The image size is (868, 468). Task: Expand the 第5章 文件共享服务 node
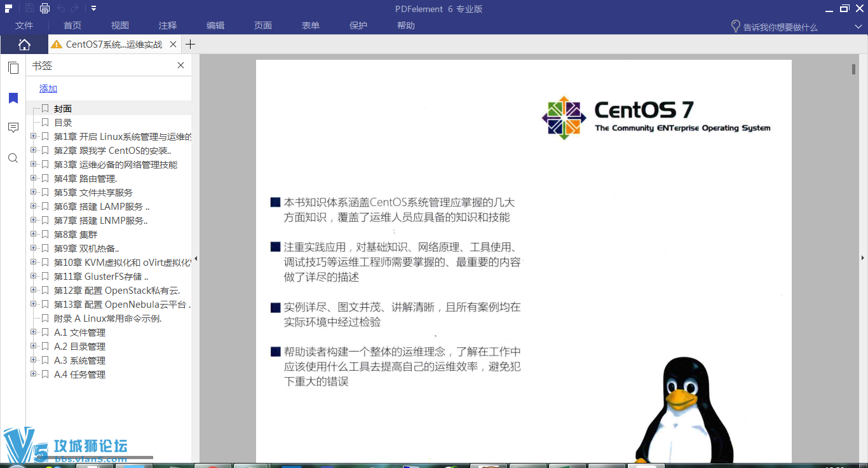pyautogui.click(x=34, y=192)
